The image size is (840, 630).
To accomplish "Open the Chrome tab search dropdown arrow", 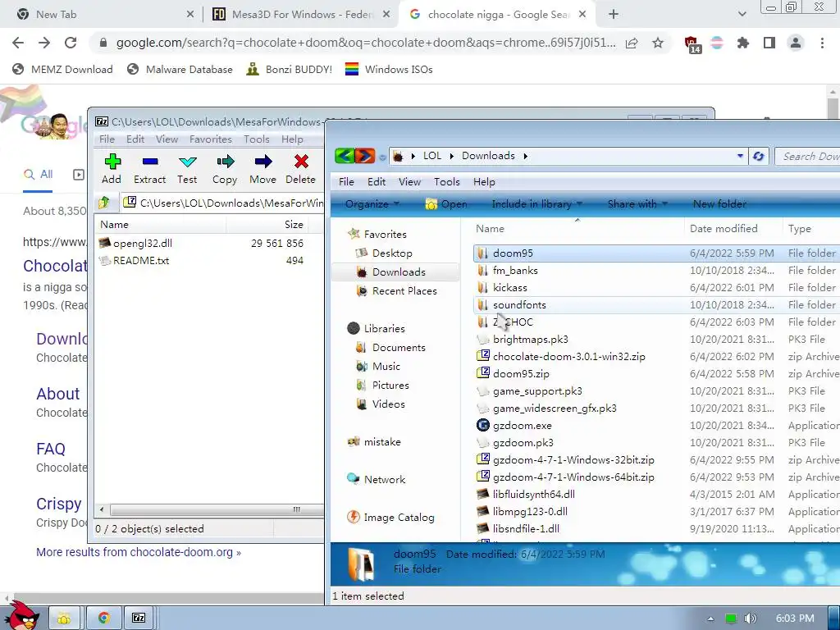I will tap(742, 15).
